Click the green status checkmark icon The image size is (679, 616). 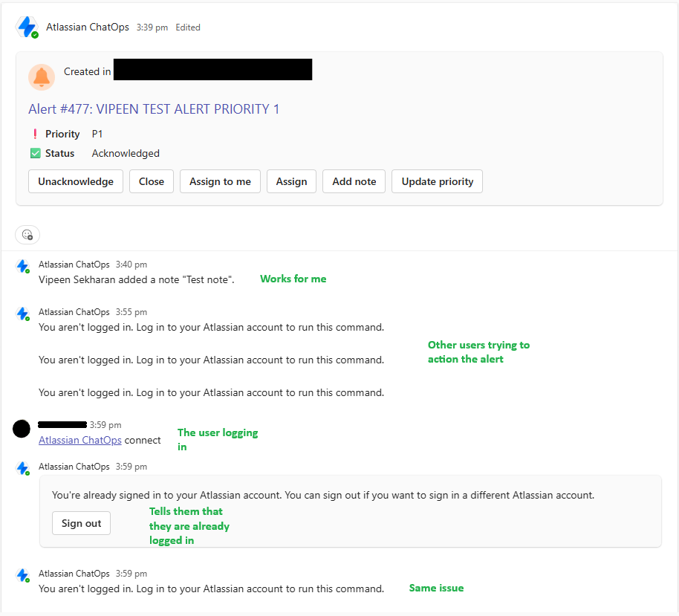[35, 154]
